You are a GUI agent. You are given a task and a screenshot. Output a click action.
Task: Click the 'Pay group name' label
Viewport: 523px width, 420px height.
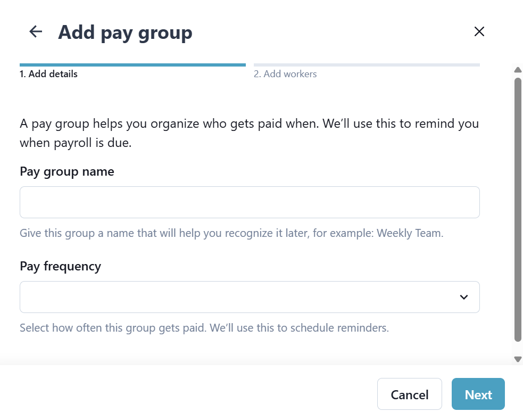coord(67,171)
